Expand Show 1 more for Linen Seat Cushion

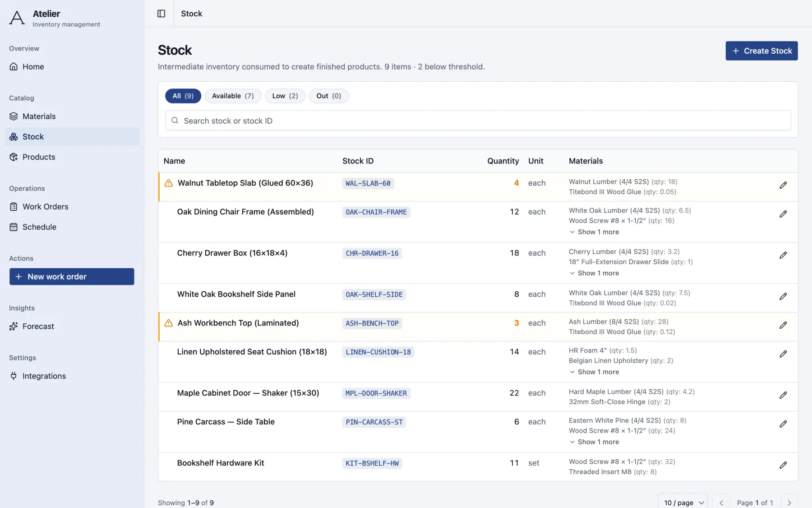point(594,372)
